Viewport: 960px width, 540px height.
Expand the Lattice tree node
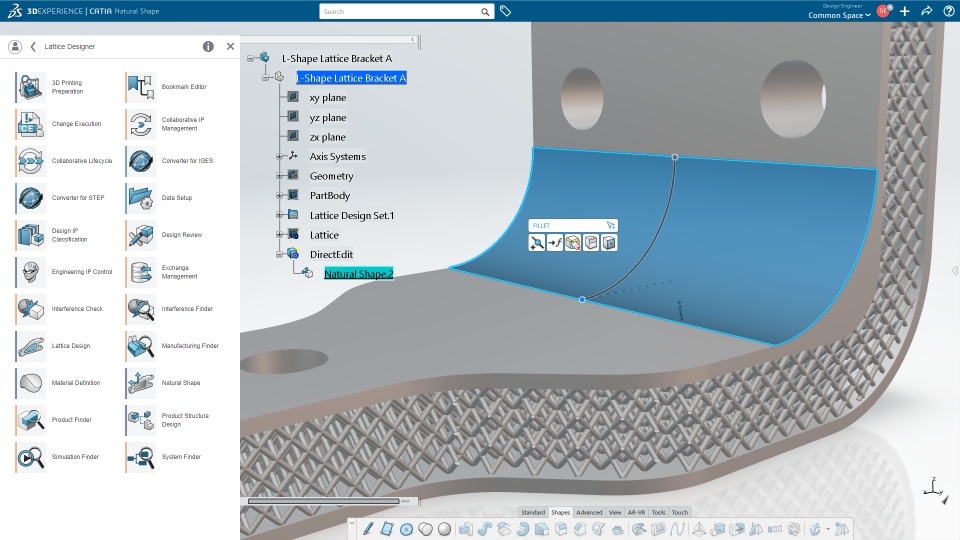(x=279, y=234)
